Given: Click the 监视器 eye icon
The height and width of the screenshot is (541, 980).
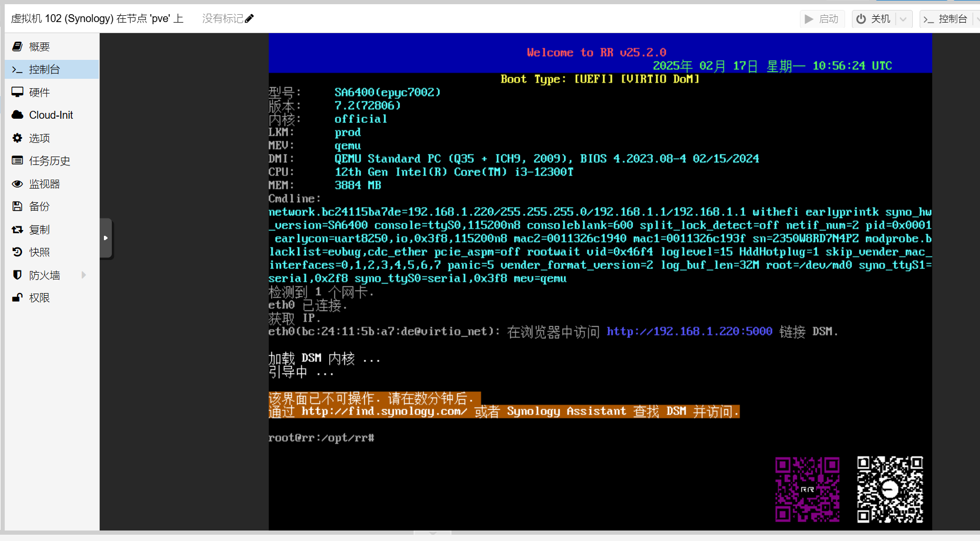Looking at the screenshot, I should pos(17,184).
